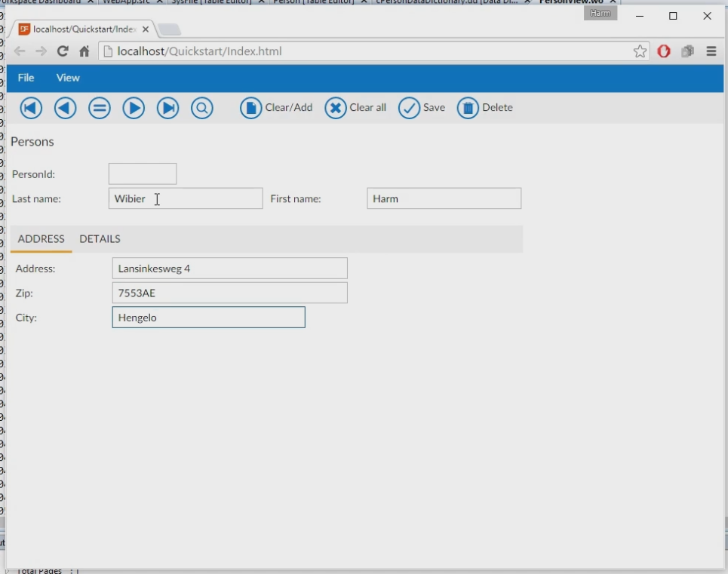
Task: Click into the Zip field
Action: [229, 293]
